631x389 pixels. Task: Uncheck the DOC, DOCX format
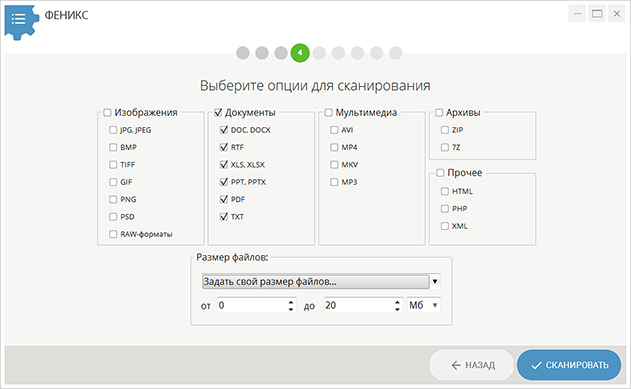(224, 130)
